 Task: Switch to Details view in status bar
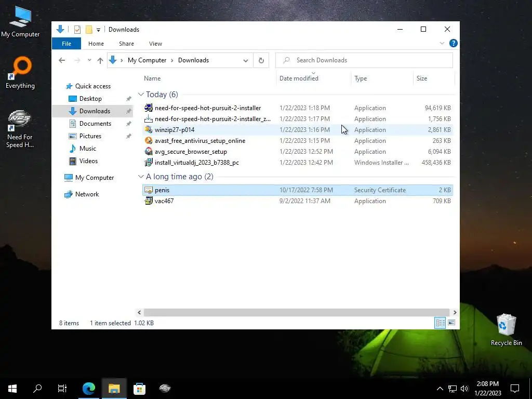point(440,323)
